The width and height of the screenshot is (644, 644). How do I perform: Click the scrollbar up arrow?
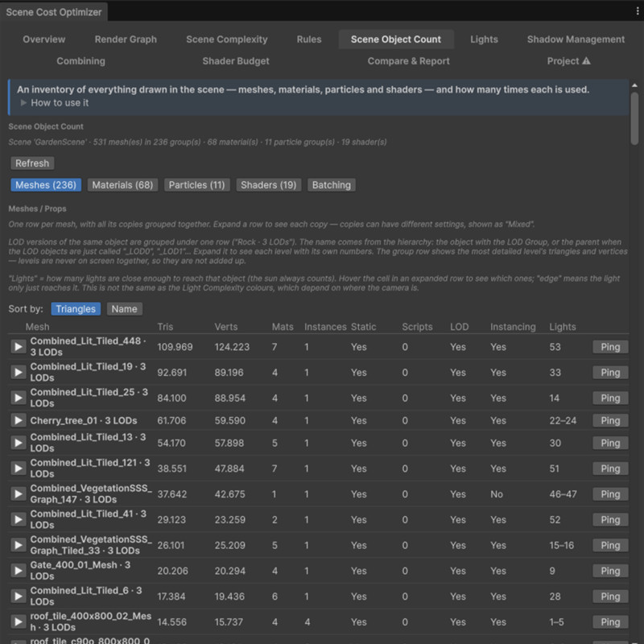(x=634, y=85)
